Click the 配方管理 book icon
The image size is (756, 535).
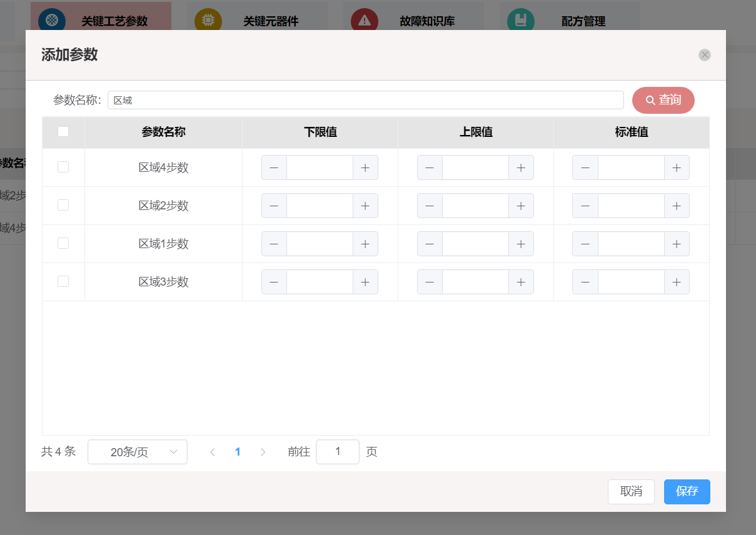point(521,21)
